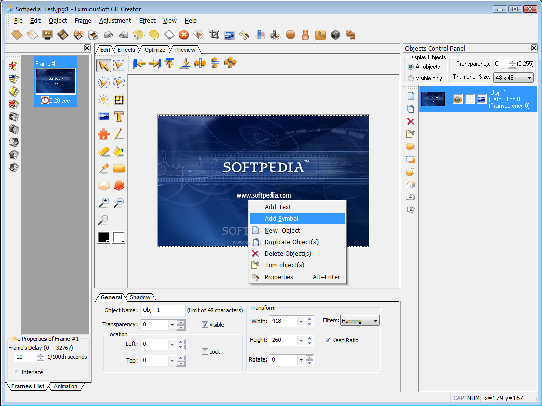Toggle the Visible checkbox
The height and width of the screenshot is (406, 542).
click(x=205, y=324)
